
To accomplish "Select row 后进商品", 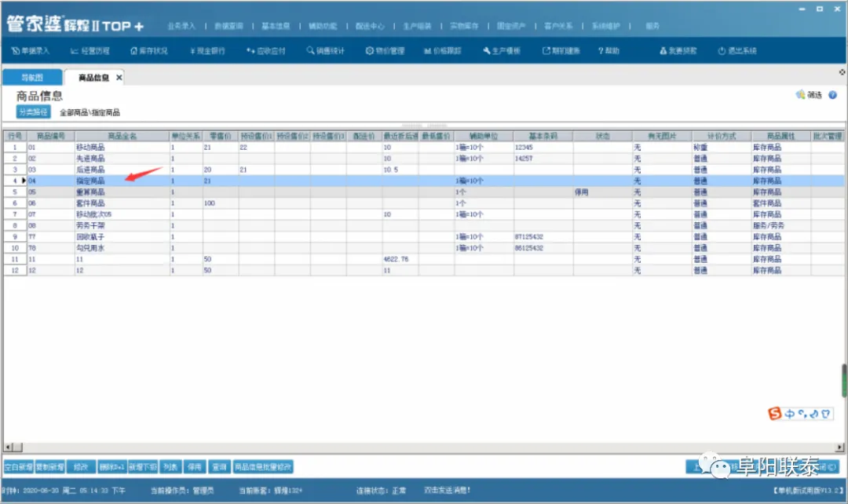I will pos(424,170).
